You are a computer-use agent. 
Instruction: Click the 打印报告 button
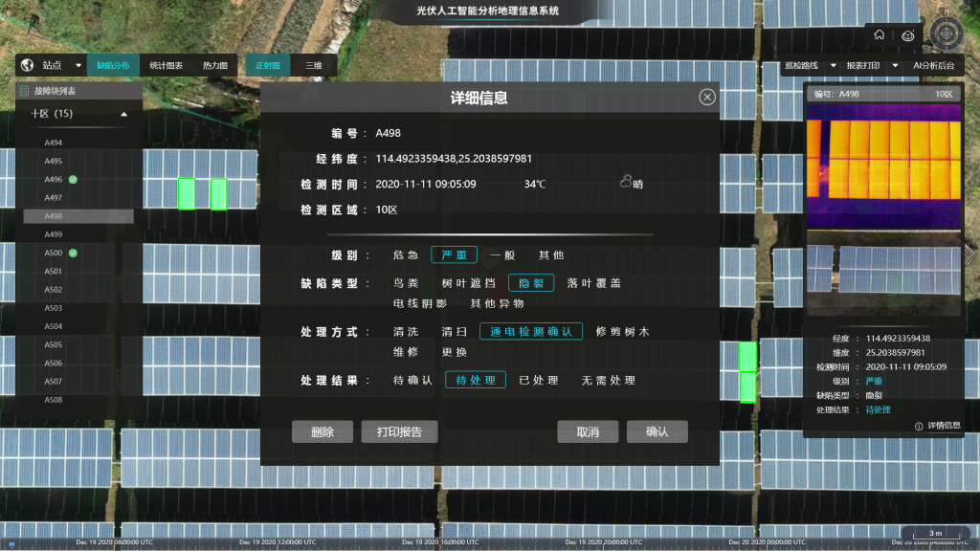[399, 431]
